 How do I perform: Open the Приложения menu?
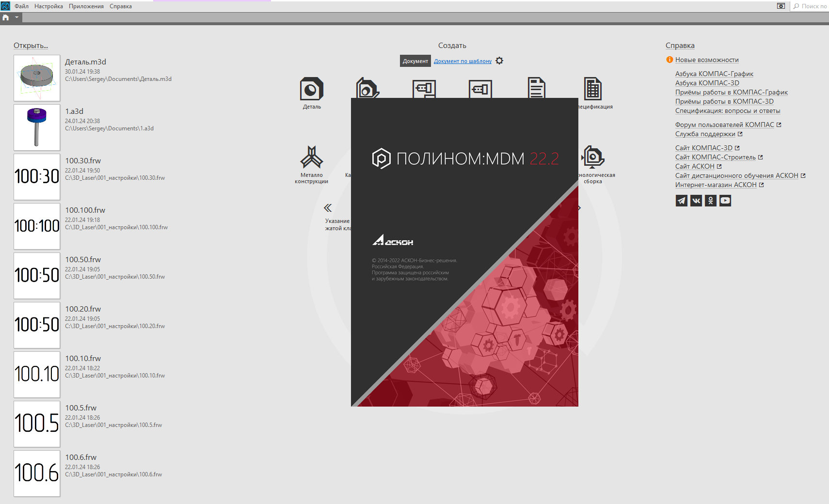[86, 6]
